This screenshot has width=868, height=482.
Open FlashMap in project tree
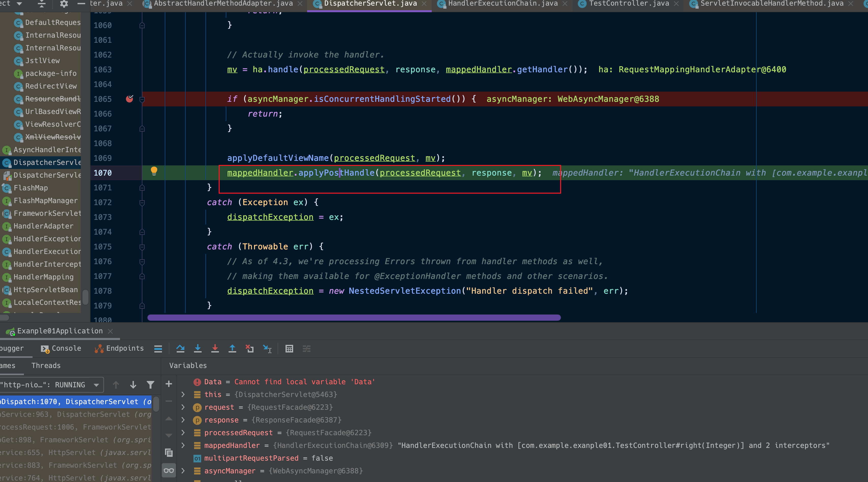pos(31,188)
